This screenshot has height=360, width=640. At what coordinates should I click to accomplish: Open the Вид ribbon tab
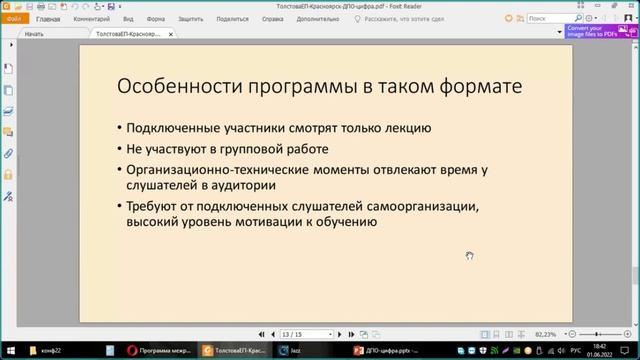click(x=128, y=19)
